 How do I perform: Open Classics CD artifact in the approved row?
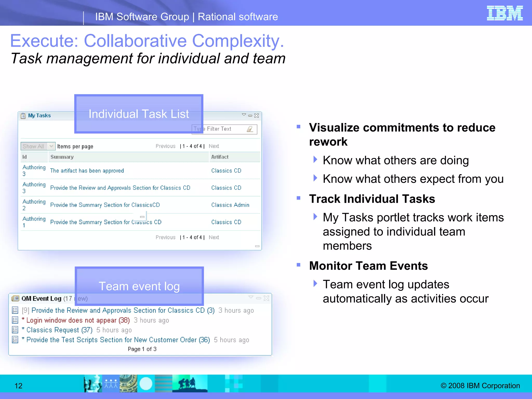point(226,171)
